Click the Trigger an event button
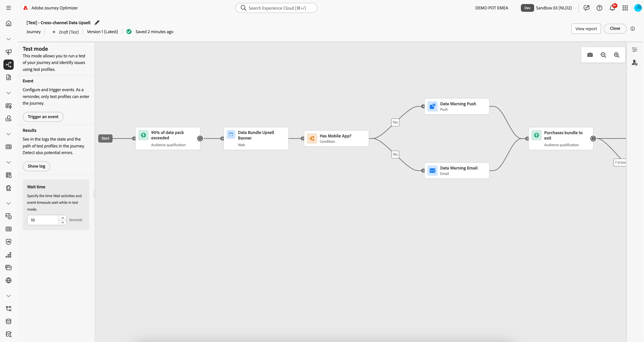This screenshot has width=644, height=342. tap(43, 117)
